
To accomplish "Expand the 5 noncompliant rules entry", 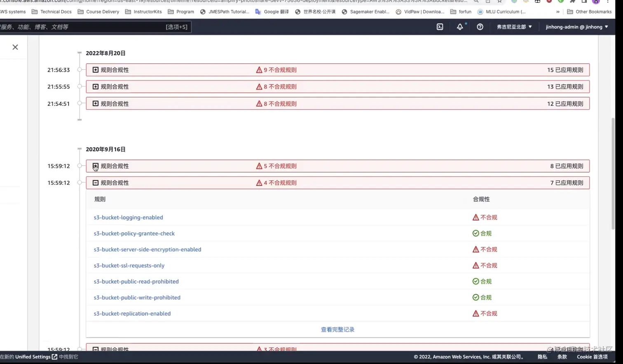I will pyautogui.click(x=96, y=166).
